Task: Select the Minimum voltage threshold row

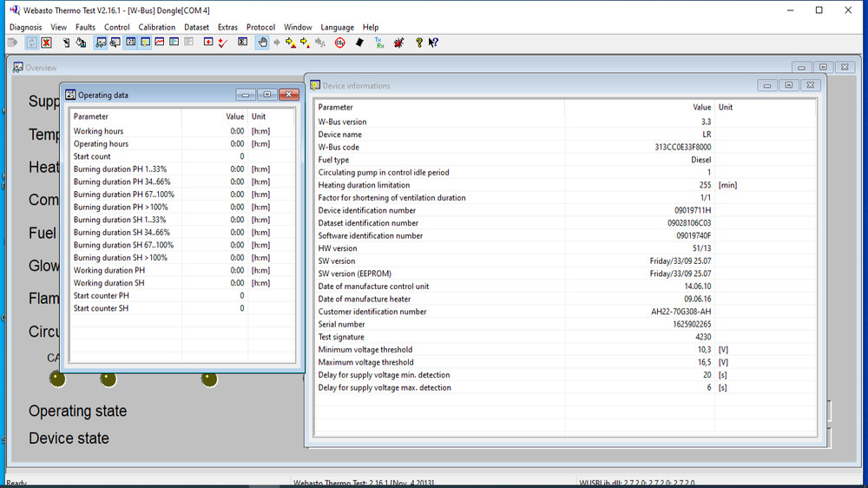Action: pyautogui.click(x=565, y=350)
